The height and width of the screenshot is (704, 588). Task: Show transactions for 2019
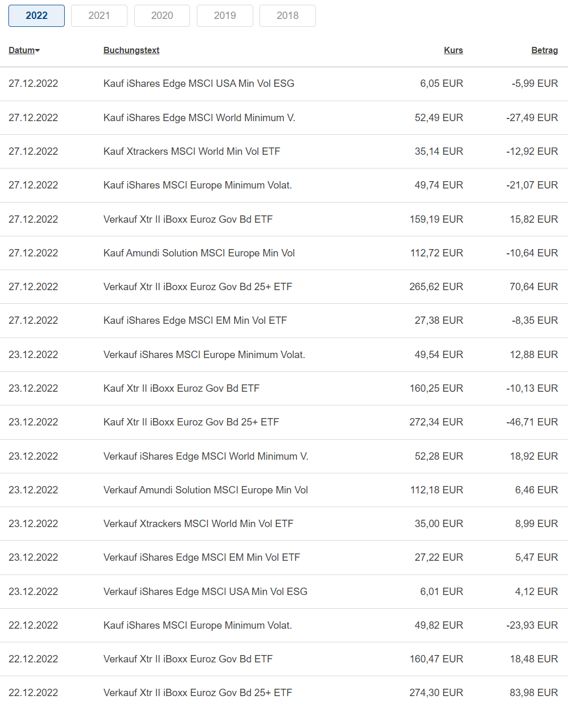pos(225,16)
